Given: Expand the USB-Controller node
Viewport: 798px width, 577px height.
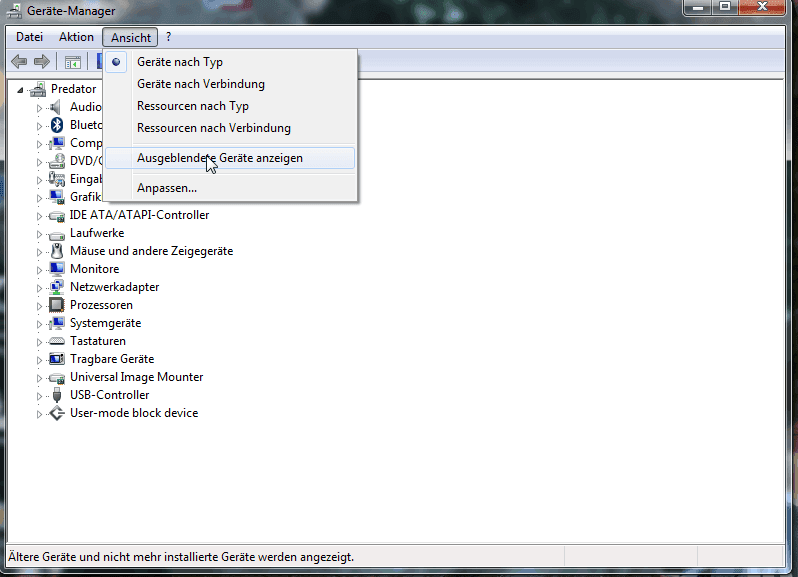Looking at the screenshot, I should click(x=39, y=396).
